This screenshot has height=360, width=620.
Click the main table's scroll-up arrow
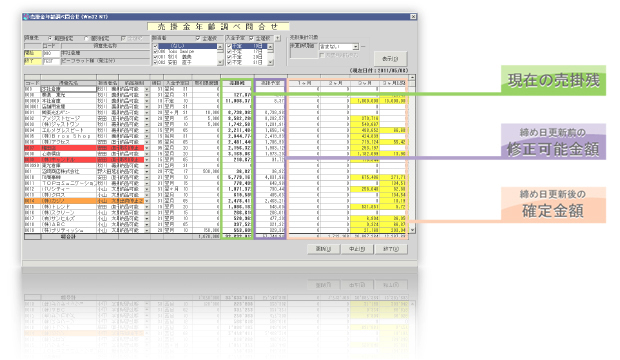412,78
